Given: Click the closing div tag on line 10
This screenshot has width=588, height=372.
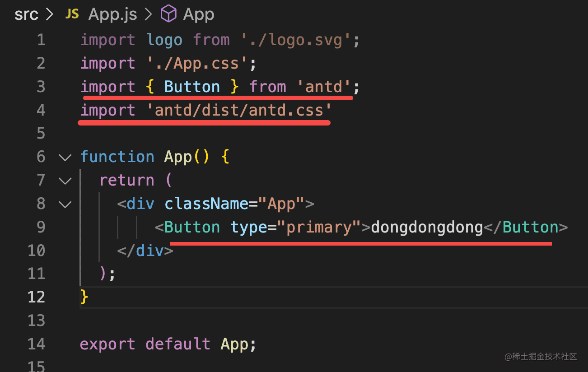Looking at the screenshot, I should pos(145,250).
